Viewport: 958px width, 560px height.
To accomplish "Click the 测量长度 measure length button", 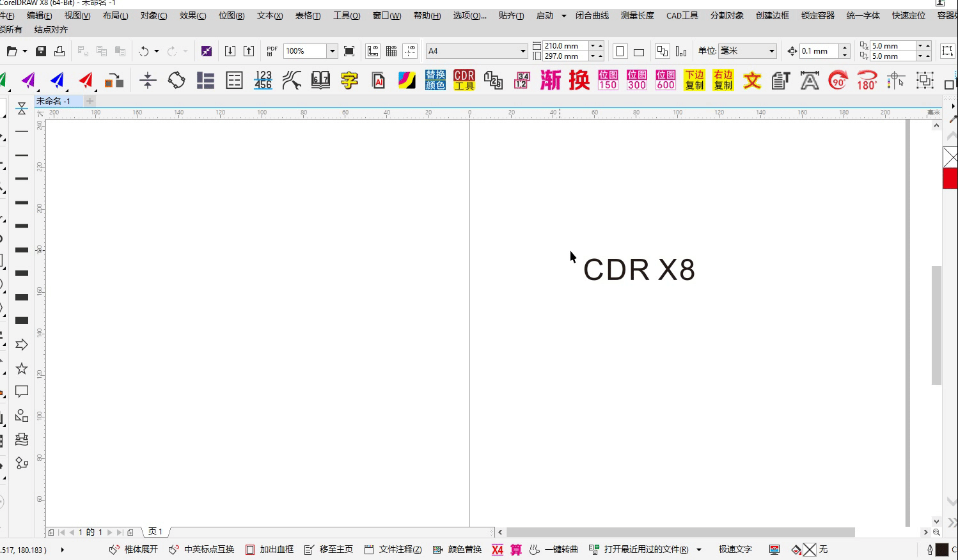I will click(x=638, y=16).
